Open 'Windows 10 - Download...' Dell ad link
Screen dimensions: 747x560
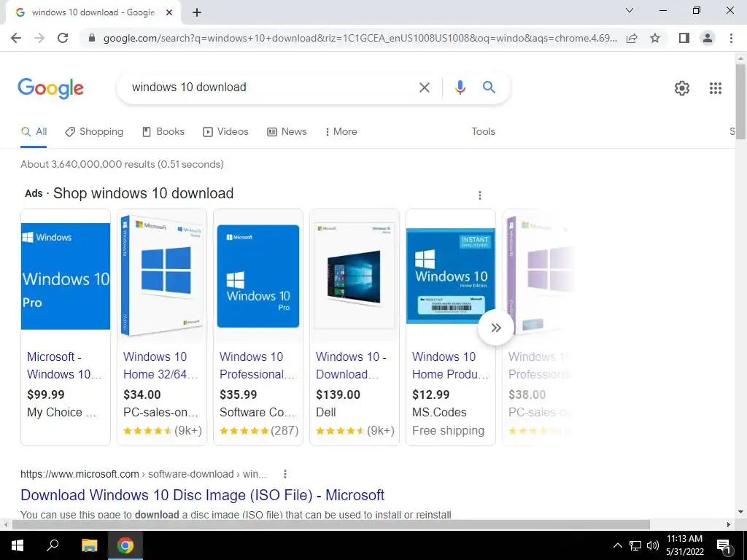[x=351, y=366]
